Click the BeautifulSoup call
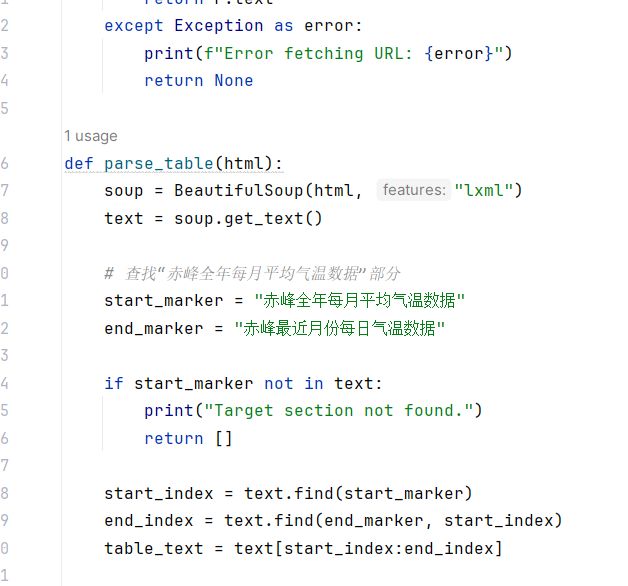 pos(348,190)
